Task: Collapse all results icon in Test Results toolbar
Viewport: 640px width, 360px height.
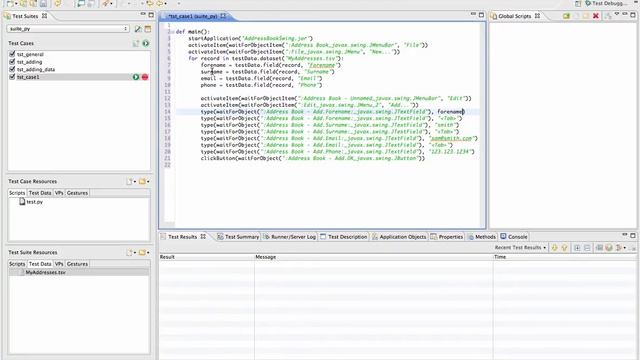Action: click(x=587, y=248)
